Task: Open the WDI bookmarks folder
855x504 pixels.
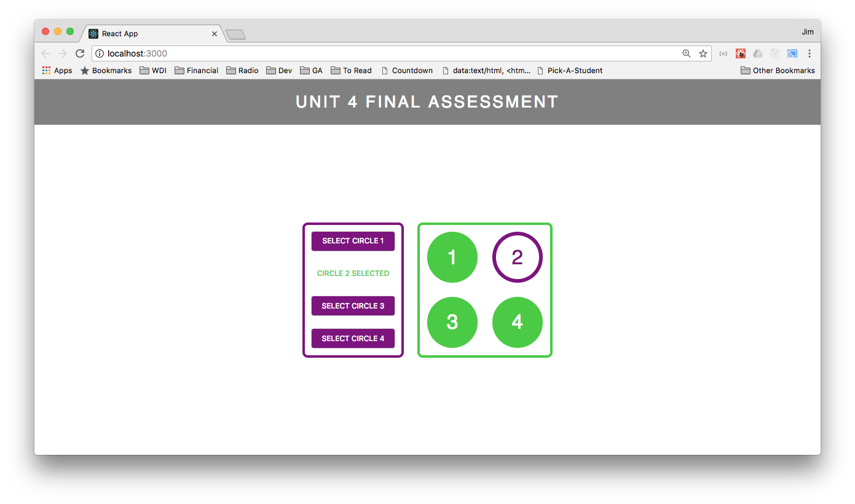Action: [x=153, y=71]
